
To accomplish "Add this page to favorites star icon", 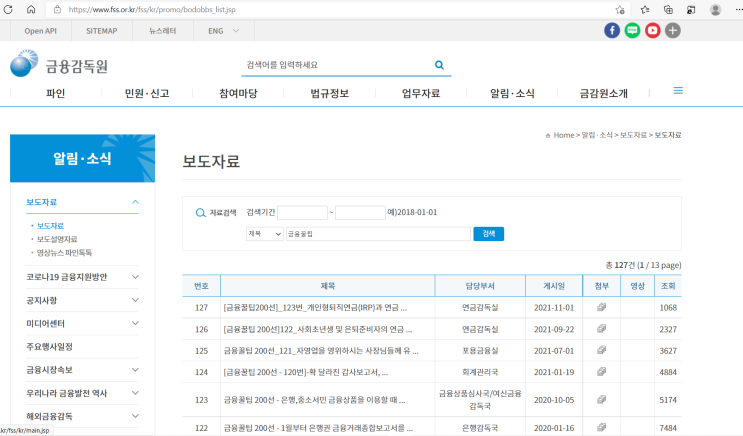I will coord(620,10).
